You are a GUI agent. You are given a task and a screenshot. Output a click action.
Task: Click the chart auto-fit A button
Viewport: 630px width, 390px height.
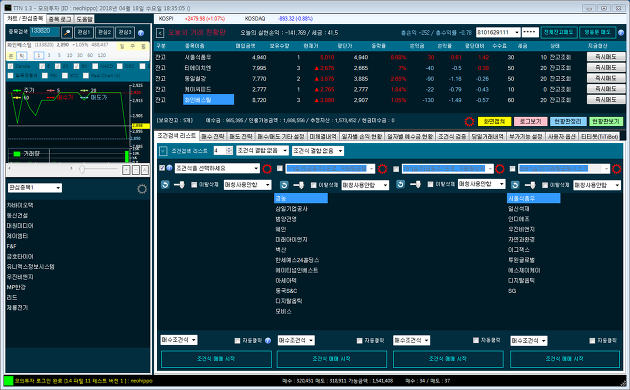(145, 170)
